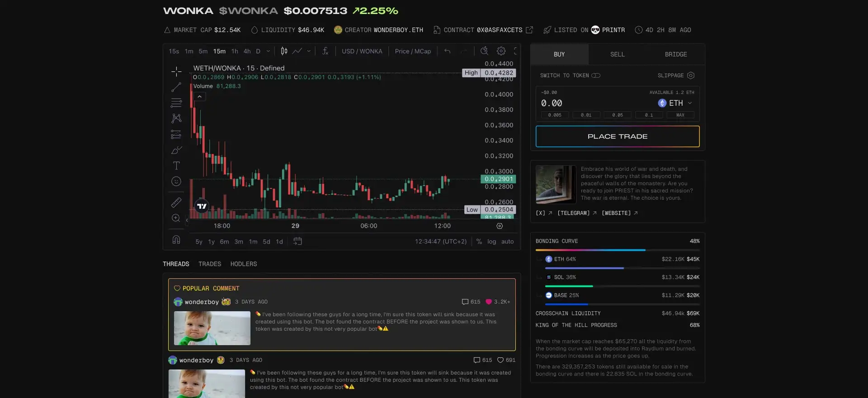Viewport: 868px width, 398px height.
Task: Expand chart style dropdown arrow
Action: tap(309, 51)
